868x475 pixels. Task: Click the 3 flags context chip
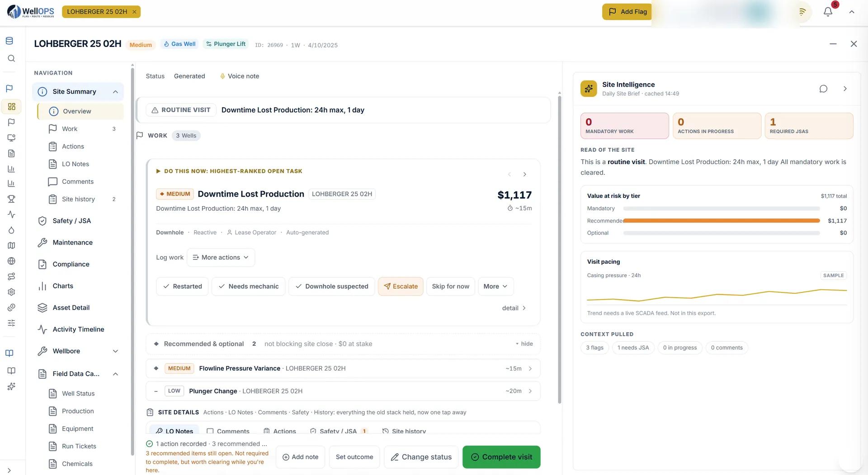594,348
